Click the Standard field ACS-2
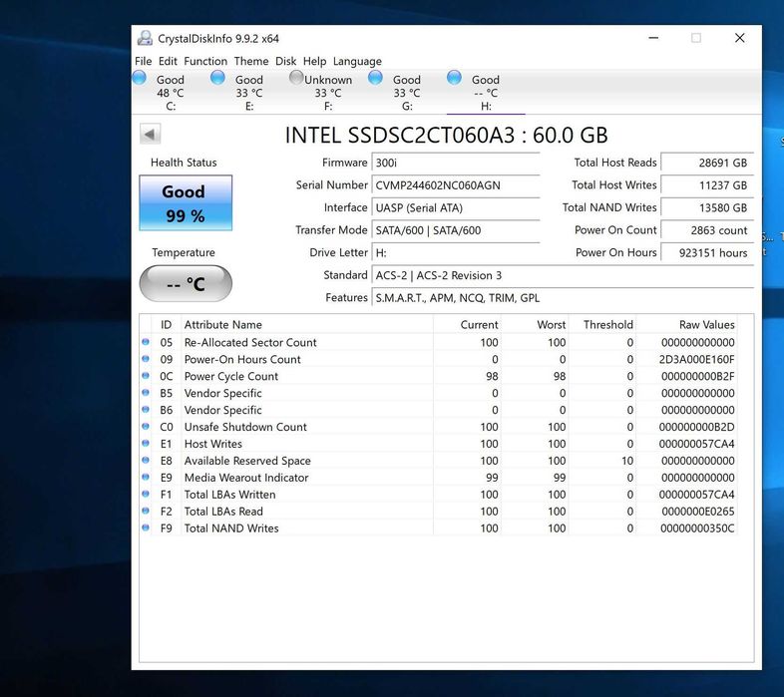Screen dimensions: 784x697 [x=563, y=275]
